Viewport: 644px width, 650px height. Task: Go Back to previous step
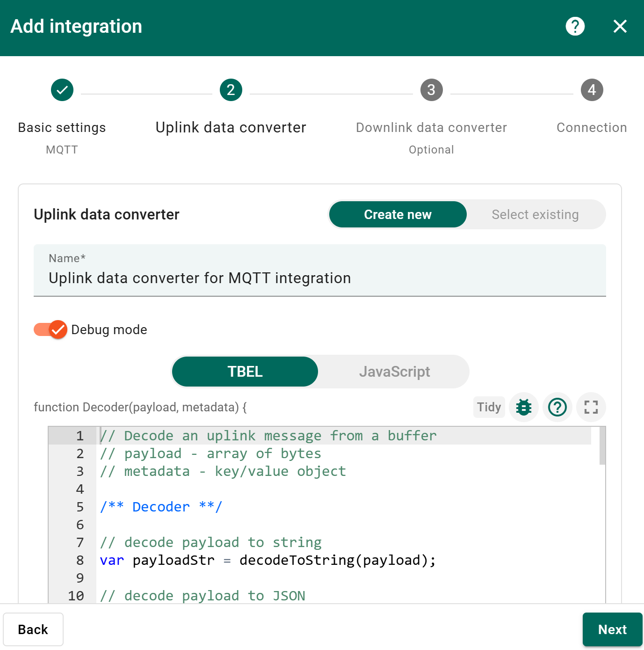33,629
